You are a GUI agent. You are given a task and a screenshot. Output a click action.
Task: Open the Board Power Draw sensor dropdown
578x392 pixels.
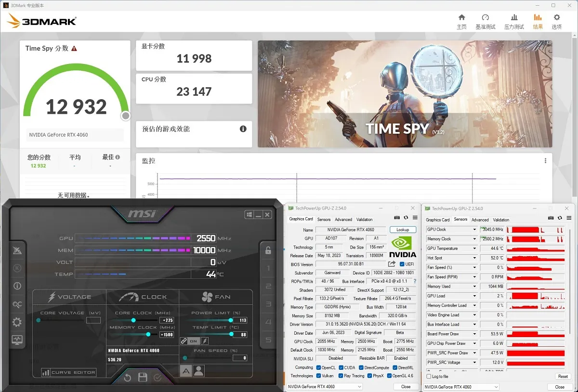pos(474,334)
